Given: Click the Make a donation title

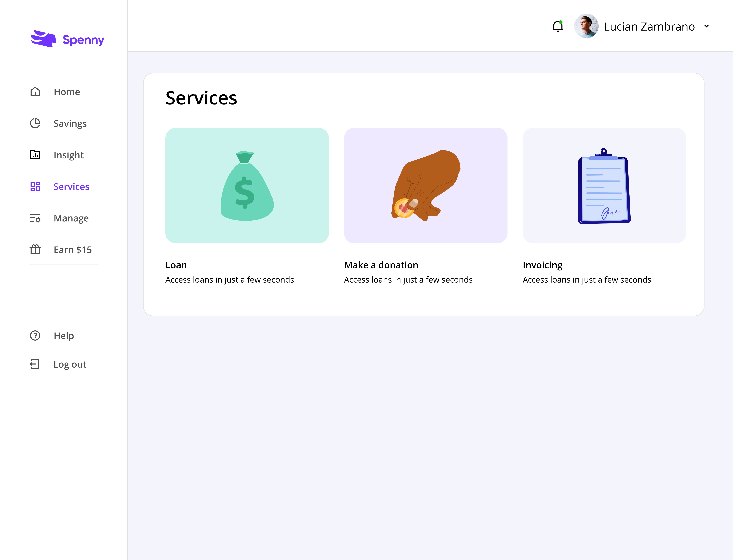Looking at the screenshot, I should tap(381, 265).
